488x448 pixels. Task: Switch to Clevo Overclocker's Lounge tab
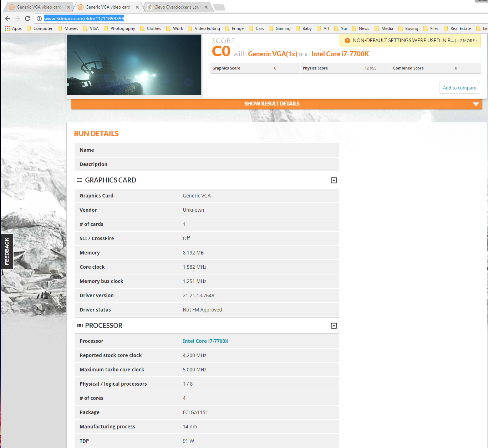177,7
